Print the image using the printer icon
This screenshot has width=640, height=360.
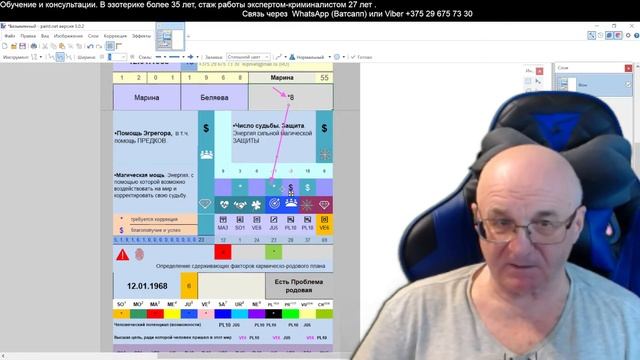pyautogui.click(x=34, y=46)
